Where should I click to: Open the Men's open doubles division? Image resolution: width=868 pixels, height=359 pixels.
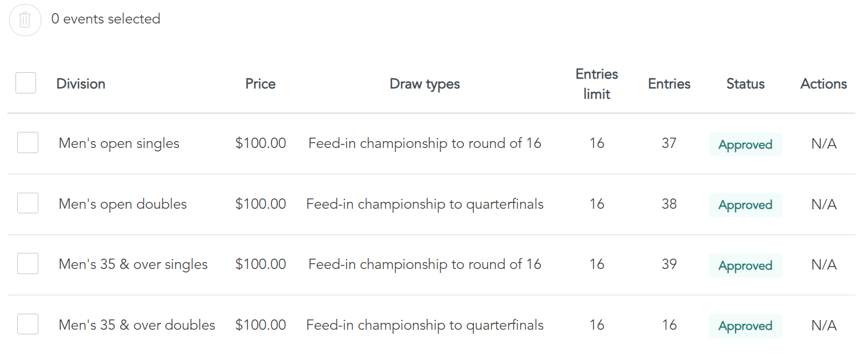[123, 204]
